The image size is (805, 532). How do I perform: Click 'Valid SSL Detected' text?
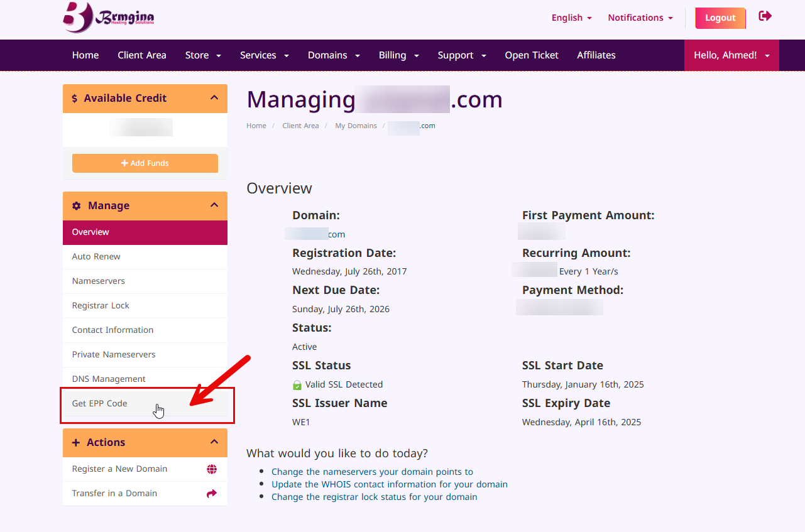click(x=344, y=384)
